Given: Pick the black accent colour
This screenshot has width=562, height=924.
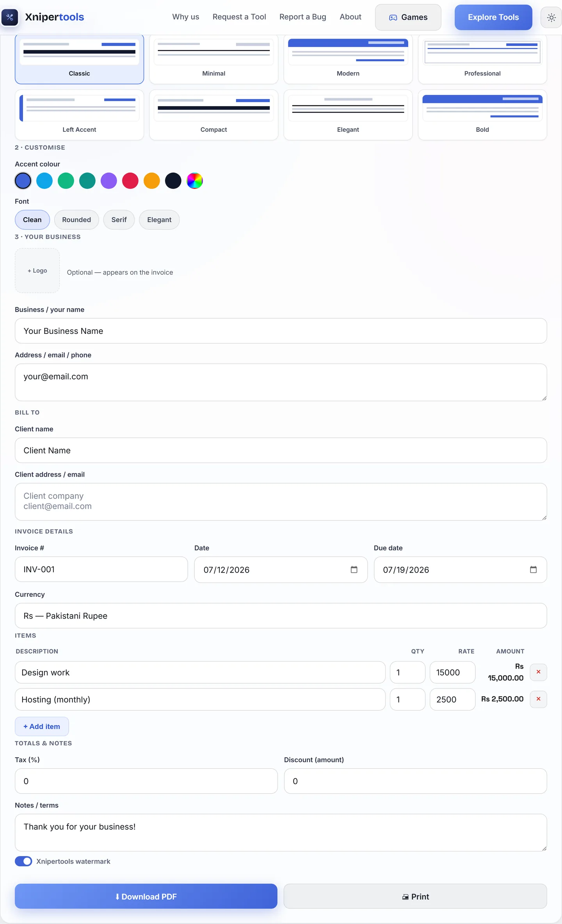Looking at the screenshot, I should (x=173, y=181).
